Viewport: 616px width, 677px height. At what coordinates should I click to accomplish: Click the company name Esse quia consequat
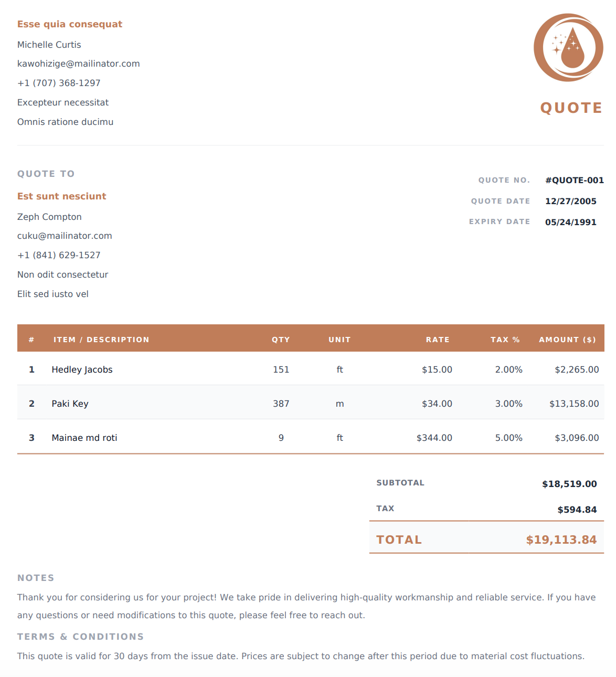pyautogui.click(x=70, y=24)
